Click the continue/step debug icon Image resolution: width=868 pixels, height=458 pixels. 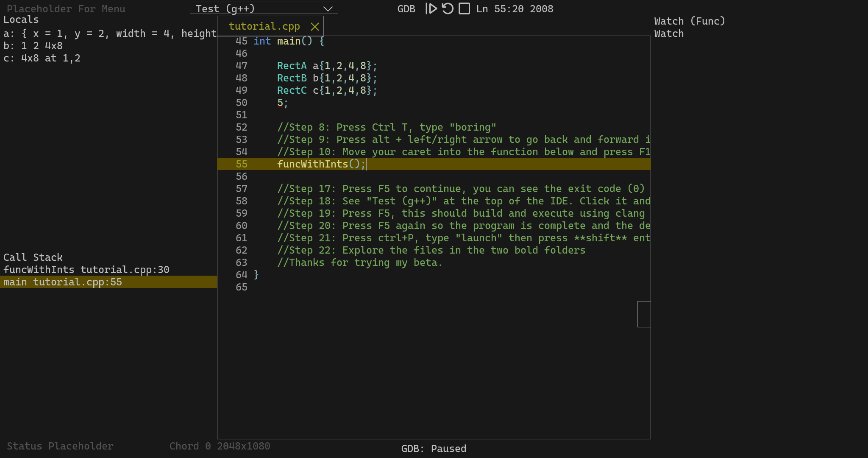click(x=431, y=8)
